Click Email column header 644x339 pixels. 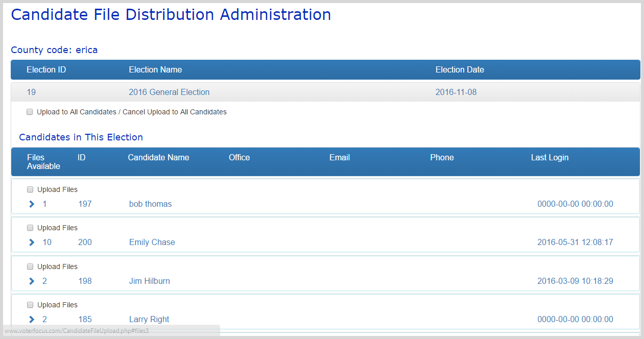340,158
